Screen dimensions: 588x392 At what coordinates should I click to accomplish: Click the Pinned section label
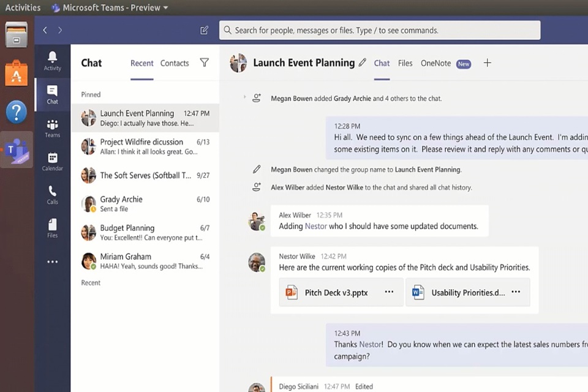[x=91, y=94]
